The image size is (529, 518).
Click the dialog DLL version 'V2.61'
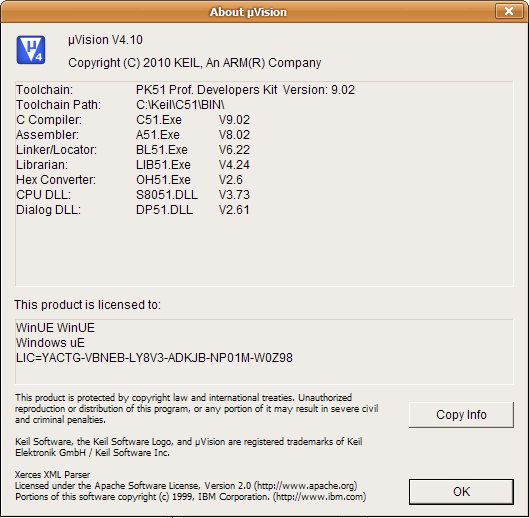tap(234, 210)
